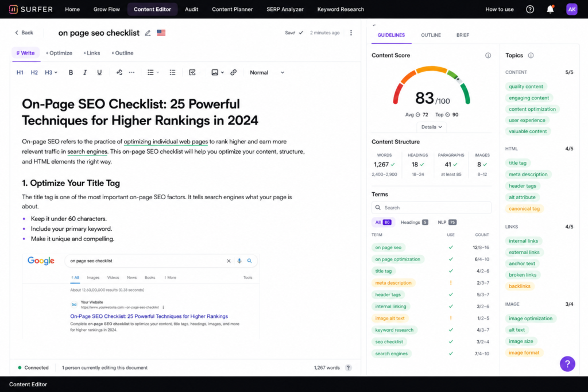Screen dimensions: 588x392
Task: Toggle italic formatting
Action: [x=85, y=72]
